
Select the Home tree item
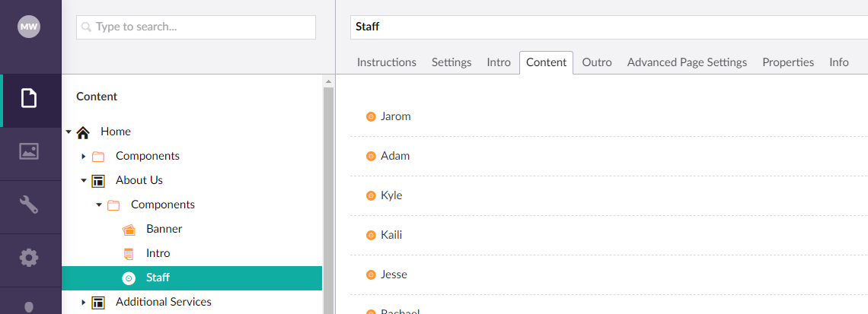tap(116, 132)
